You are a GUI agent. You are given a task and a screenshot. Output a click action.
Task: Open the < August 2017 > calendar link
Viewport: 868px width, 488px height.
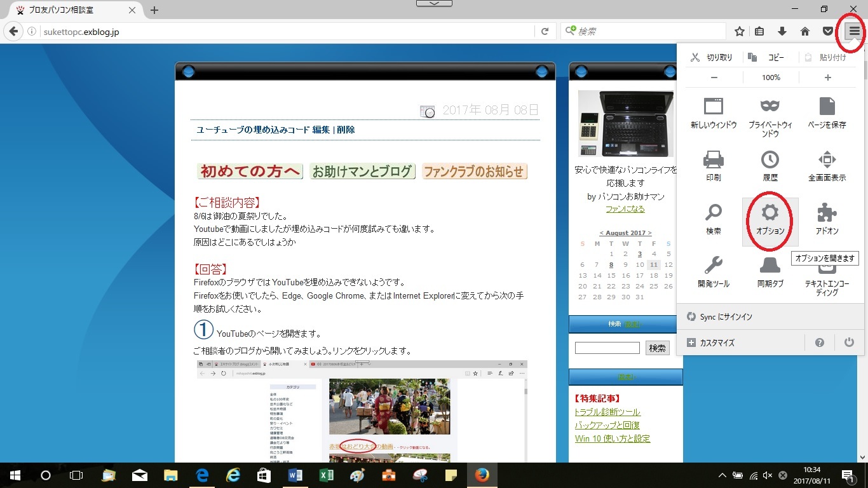[x=625, y=233]
